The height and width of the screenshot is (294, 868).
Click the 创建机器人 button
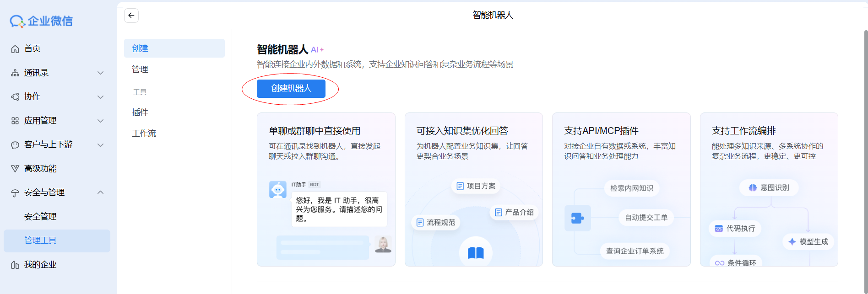[x=291, y=88]
